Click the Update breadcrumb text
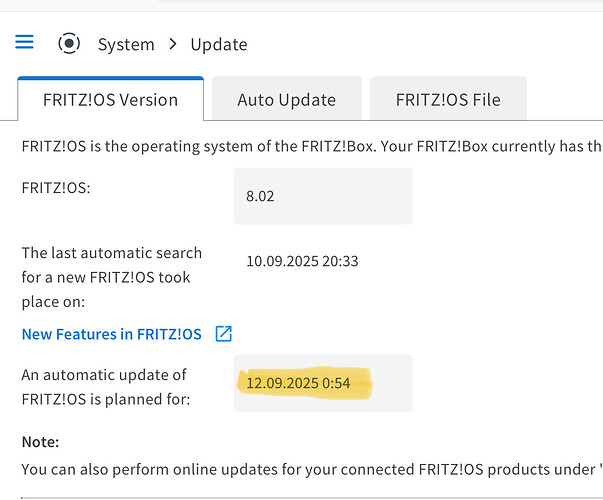 point(219,45)
